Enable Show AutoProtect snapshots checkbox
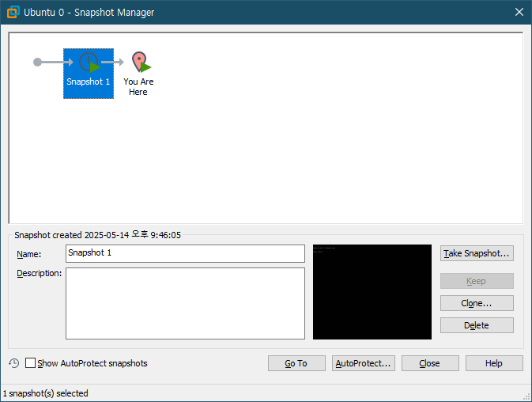532x402 pixels. tap(31, 363)
